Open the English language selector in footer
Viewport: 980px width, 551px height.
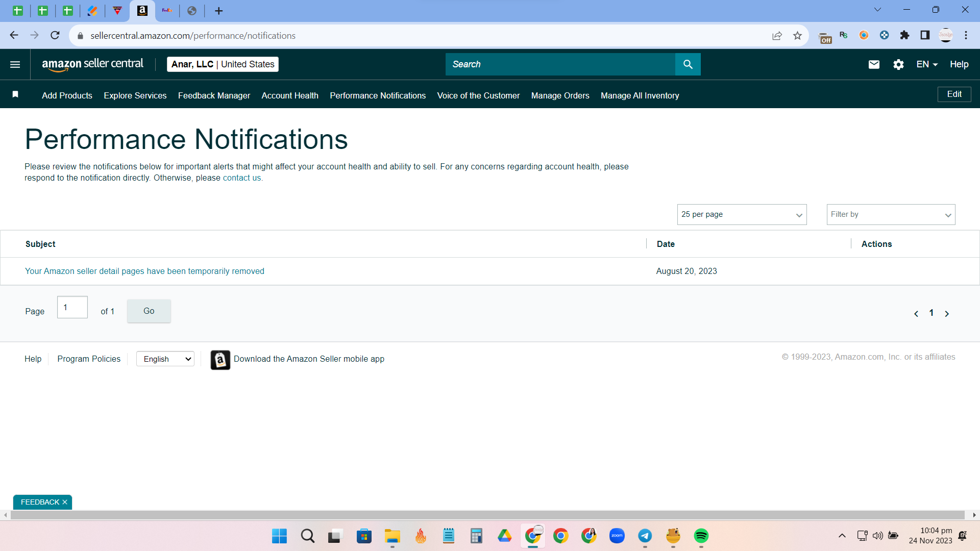click(x=165, y=359)
